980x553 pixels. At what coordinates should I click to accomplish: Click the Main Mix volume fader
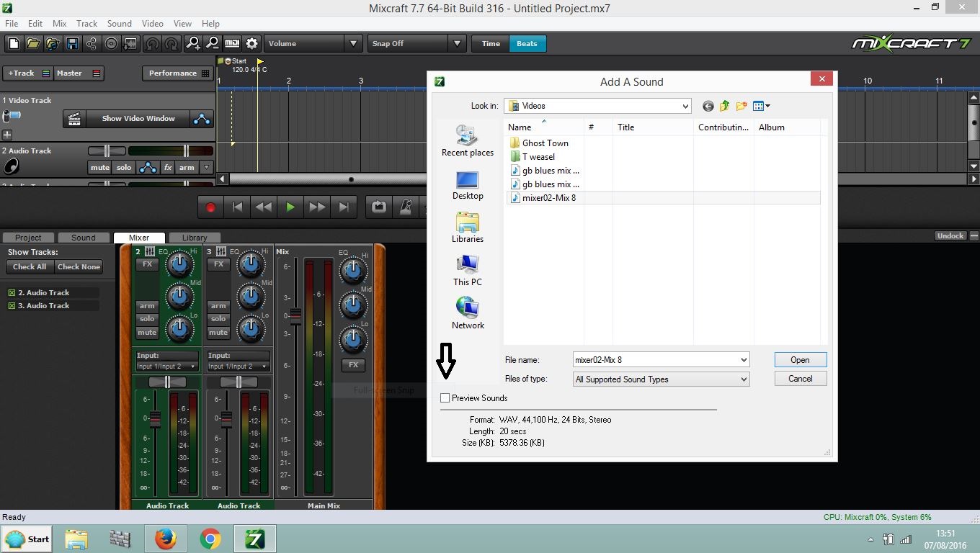point(295,316)
